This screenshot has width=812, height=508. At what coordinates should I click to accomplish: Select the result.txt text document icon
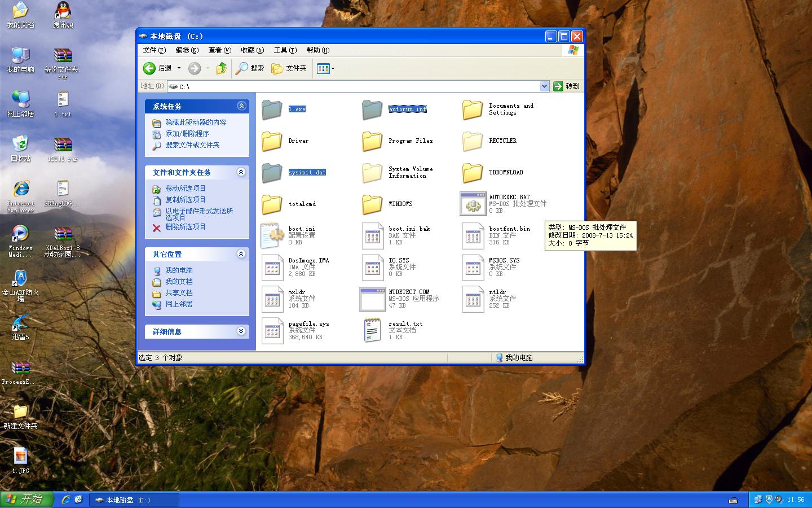(372, 330)
